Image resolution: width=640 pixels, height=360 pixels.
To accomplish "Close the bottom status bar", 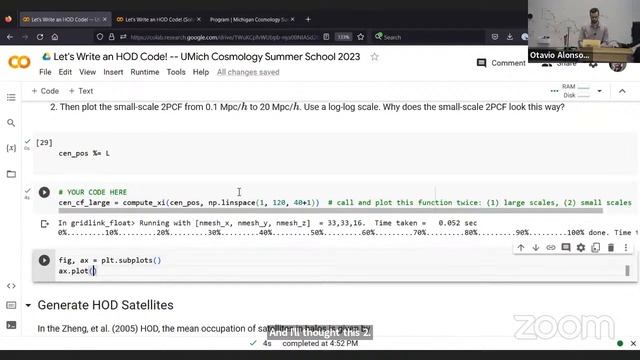I will pos(633,343).
